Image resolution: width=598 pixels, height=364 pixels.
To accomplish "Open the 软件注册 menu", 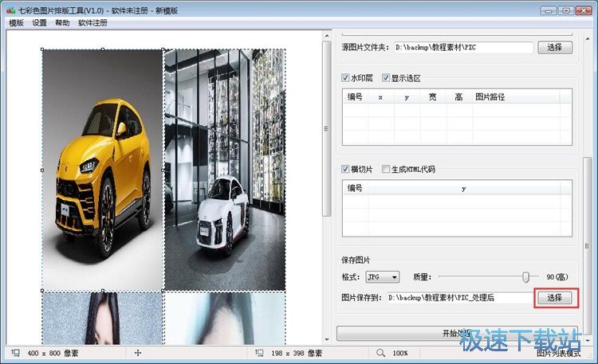I will tap(92, 23).
